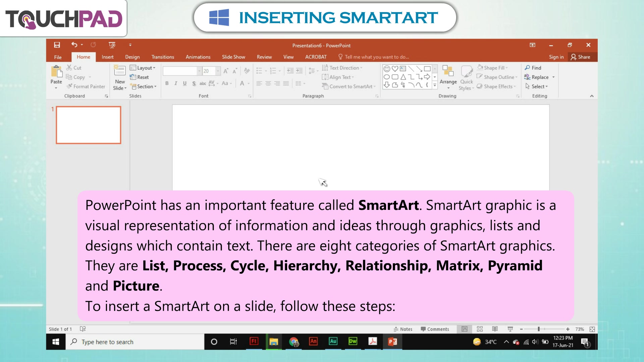Insert numbered list
Screen dimensions: 644x362
tap(273, 71)
